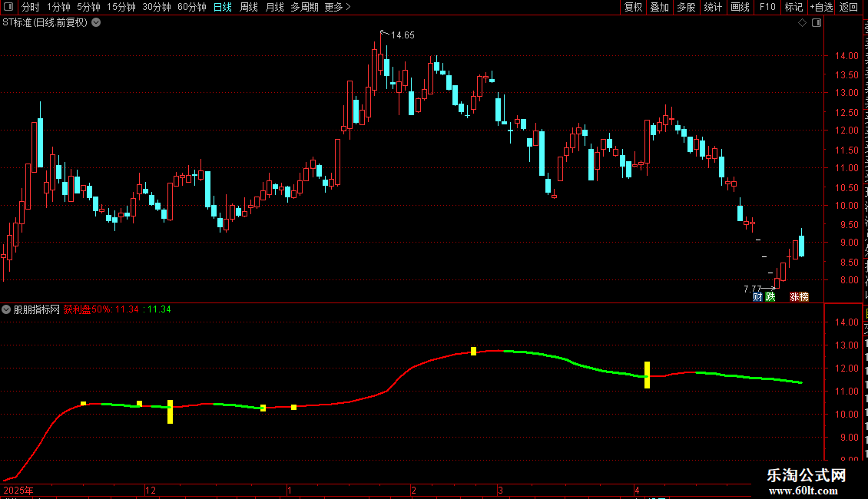Open the 统计 statistics tool
This screenshot has width=868, height=499.
(x=712, y=7)
